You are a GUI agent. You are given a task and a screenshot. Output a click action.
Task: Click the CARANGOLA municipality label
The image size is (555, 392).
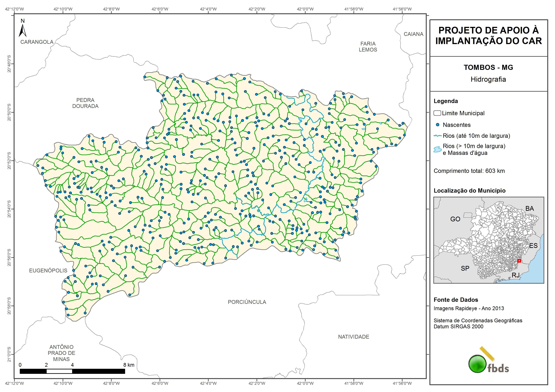(37, 42)
